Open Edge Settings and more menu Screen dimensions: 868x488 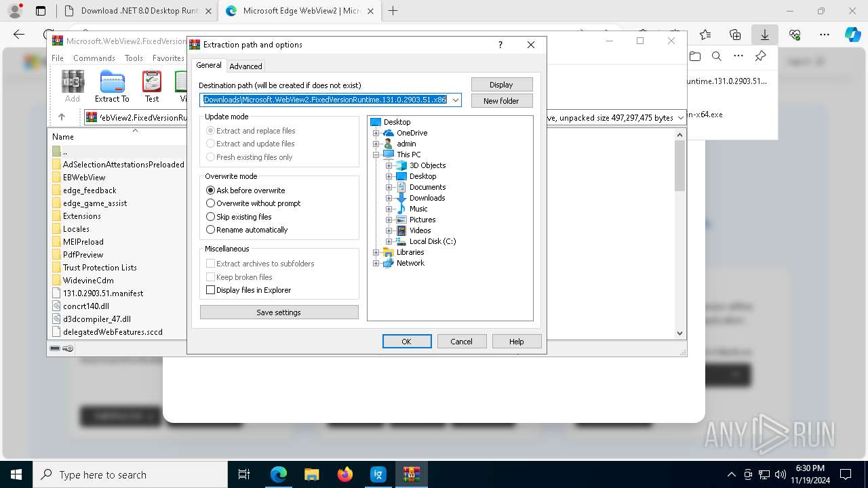(825, 35)
